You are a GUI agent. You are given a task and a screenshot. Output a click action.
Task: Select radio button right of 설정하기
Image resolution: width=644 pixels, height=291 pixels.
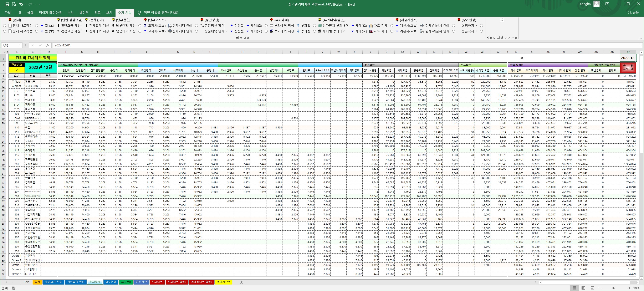point(481,26)
